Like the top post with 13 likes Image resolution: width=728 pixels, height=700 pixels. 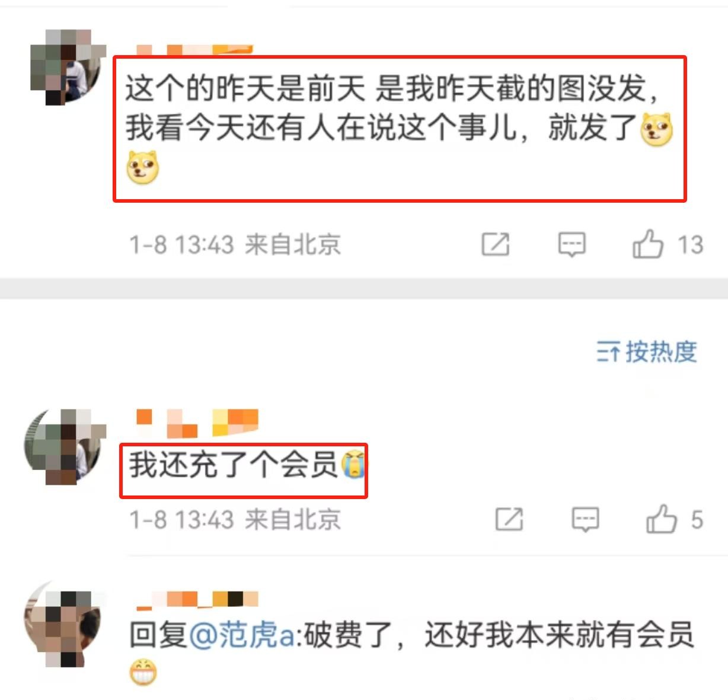coord(647,244)
